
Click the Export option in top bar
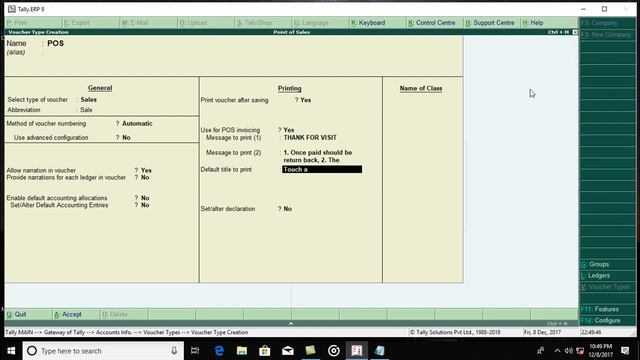(77, 23)
